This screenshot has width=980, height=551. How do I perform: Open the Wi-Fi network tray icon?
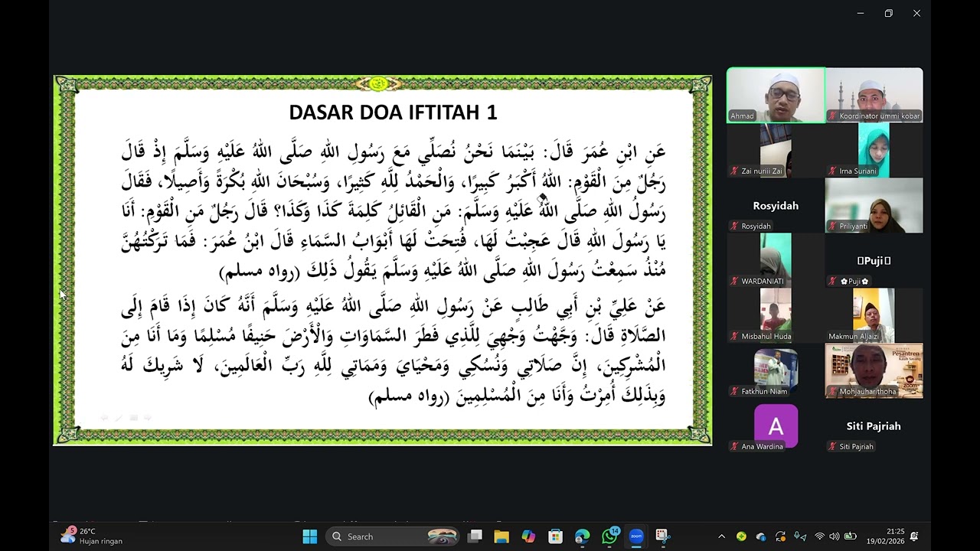point(820,536)
